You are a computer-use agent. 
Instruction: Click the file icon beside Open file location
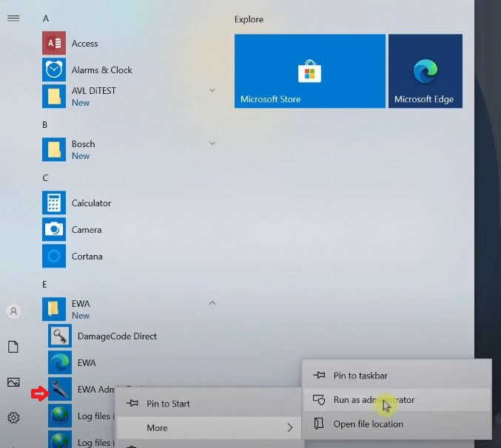coord(319,424)
